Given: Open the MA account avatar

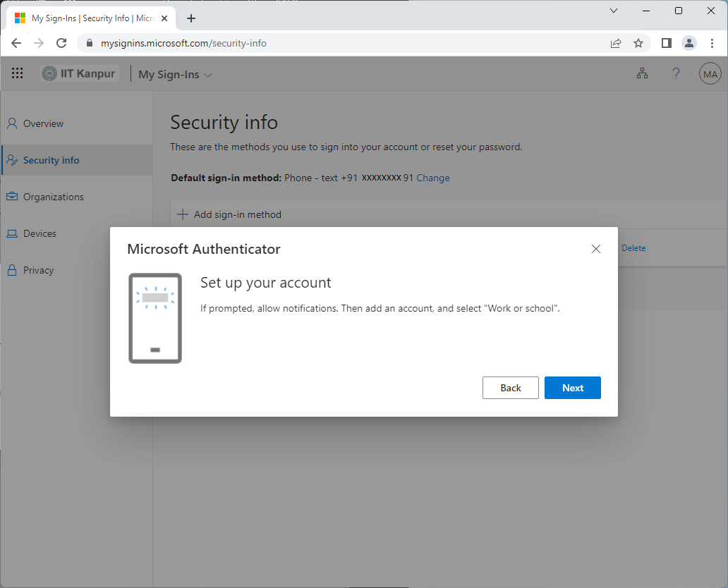Looking at the screenshot, I should click(x=710, y=74).
